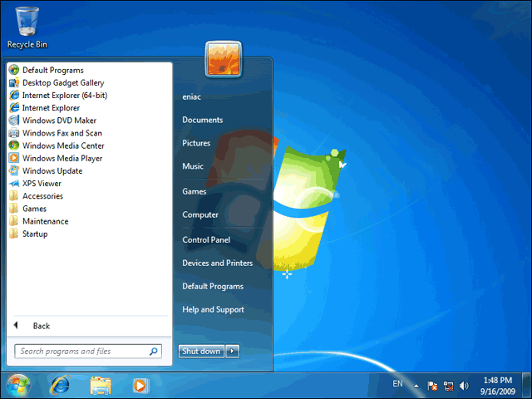Image resolution: width=532 pixels, height=399 pixels.
Task: Open Windows Update
Action: click(x=46, y=170)
